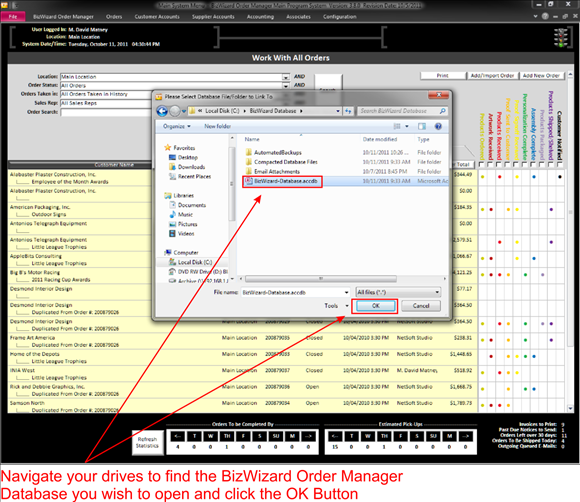Open the view options dropdown arrow
The width and height of the screenshot is (580, 502).
(x=407, y=127)
